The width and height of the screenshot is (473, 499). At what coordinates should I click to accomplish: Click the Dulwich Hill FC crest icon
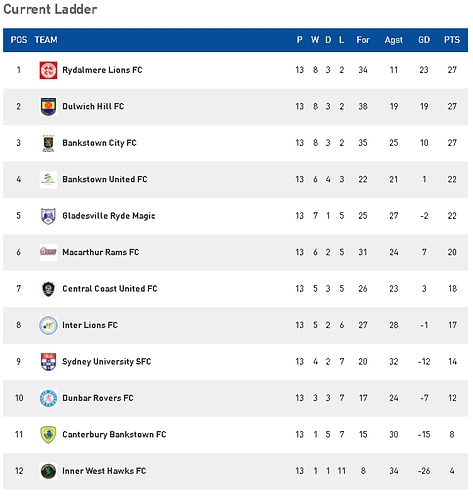coord(48,107)
